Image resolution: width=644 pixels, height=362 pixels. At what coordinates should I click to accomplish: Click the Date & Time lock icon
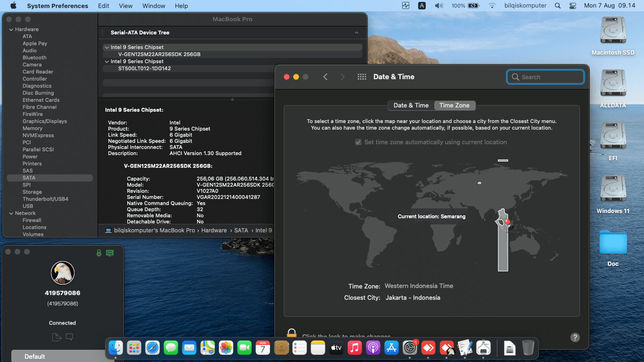(292, 334)
